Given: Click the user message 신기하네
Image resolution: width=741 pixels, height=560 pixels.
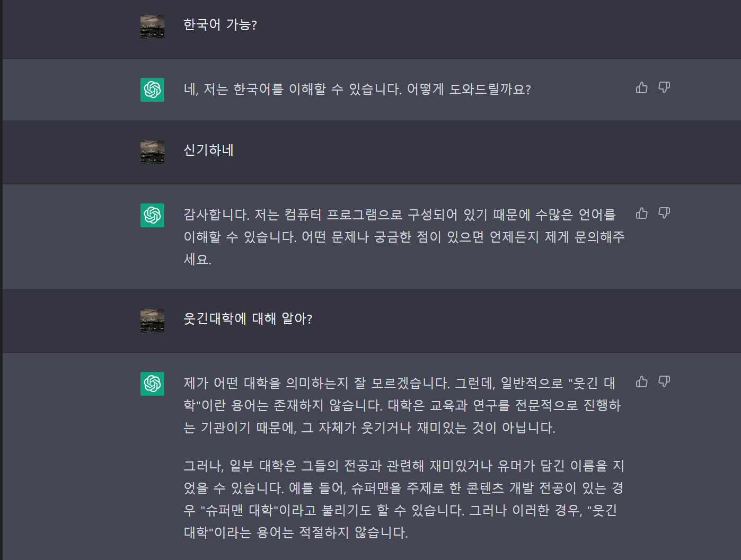Looking at the screenshot, I should pyautogui.click(x=208, y=150).
